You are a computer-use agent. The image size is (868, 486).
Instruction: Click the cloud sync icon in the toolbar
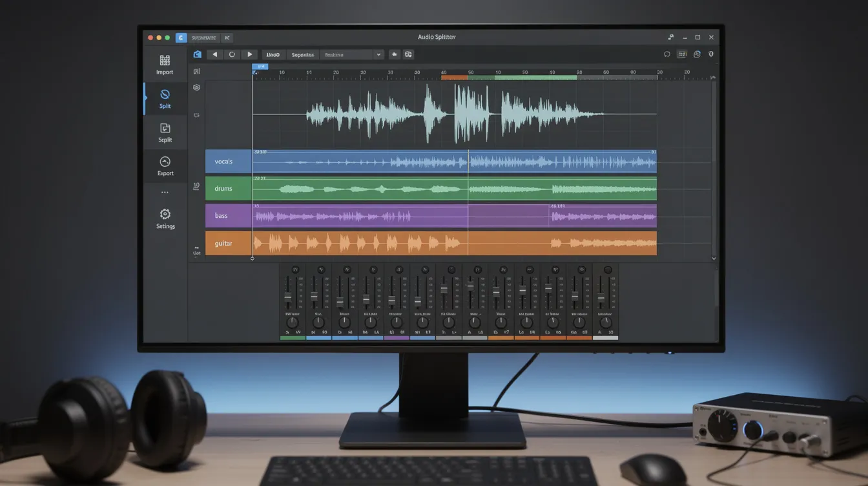[696, 54]
